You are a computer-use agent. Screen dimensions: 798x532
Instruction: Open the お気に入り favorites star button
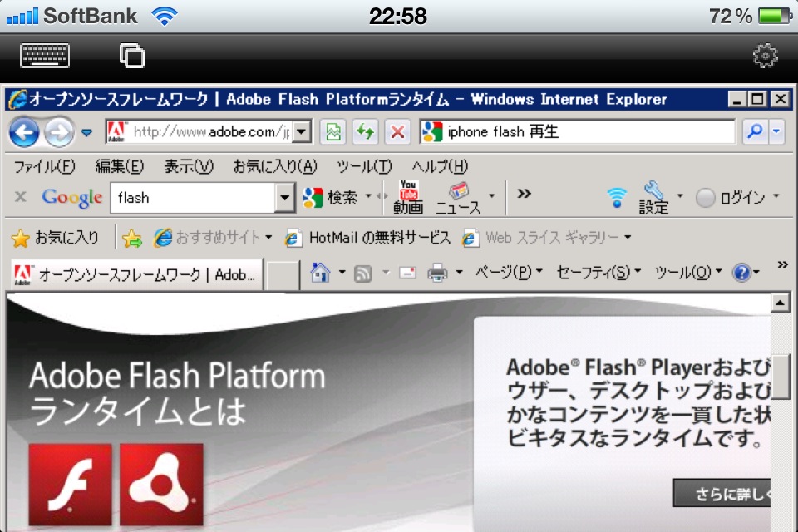(55, 238)
